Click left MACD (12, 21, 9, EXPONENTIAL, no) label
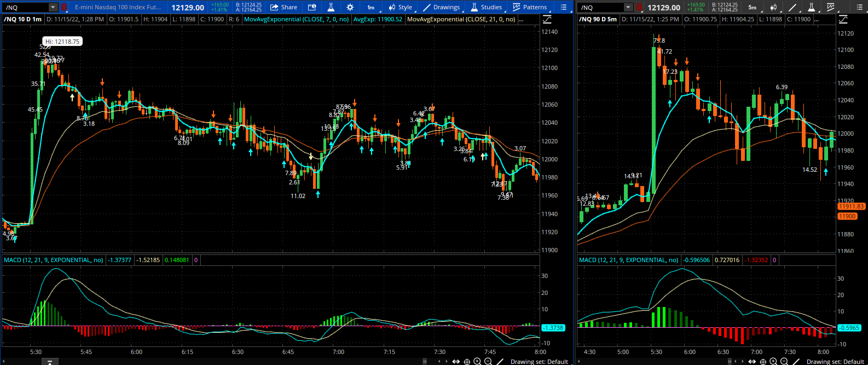Image resolution: width=868 pixels, height=365 pixels. pyautogui.click(x=53, y=260)
